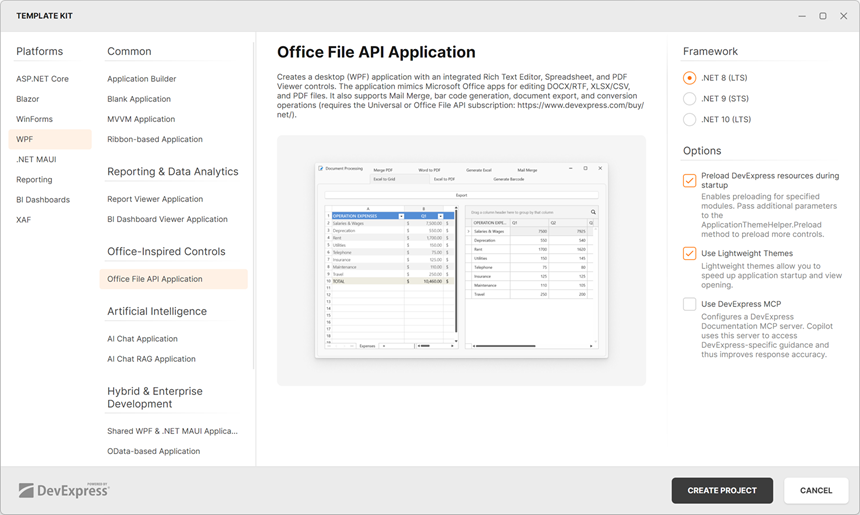Enable the Use DevExpress MCP checkbox

pyautogui.click(x=689, y=304)
